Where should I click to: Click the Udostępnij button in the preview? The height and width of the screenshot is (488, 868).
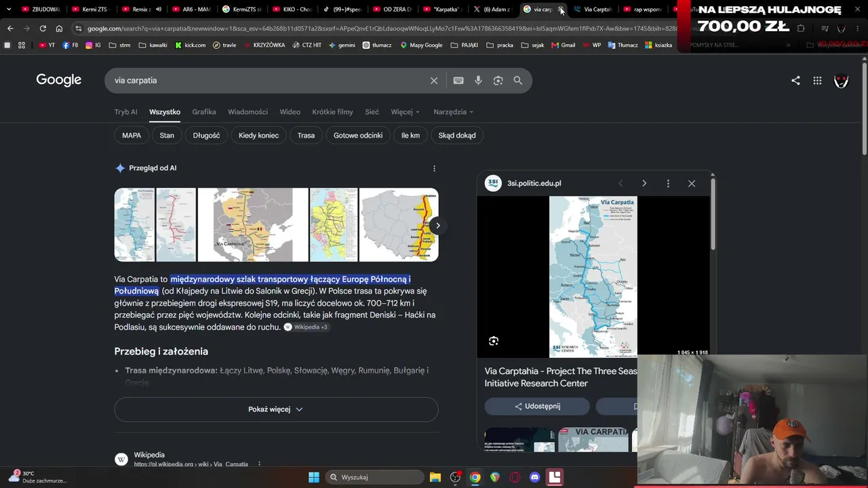(x=537, y=407)
